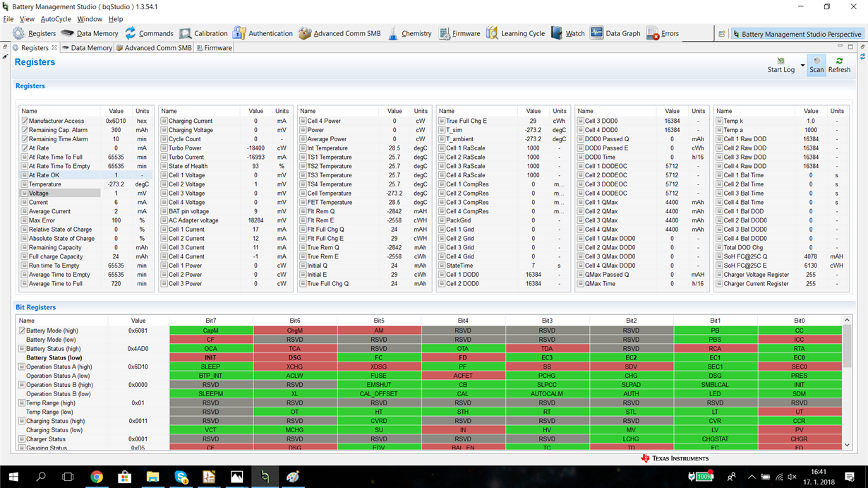Click the Windows Start button
This screenshot has width=868, height=488.
coord(13,477)
